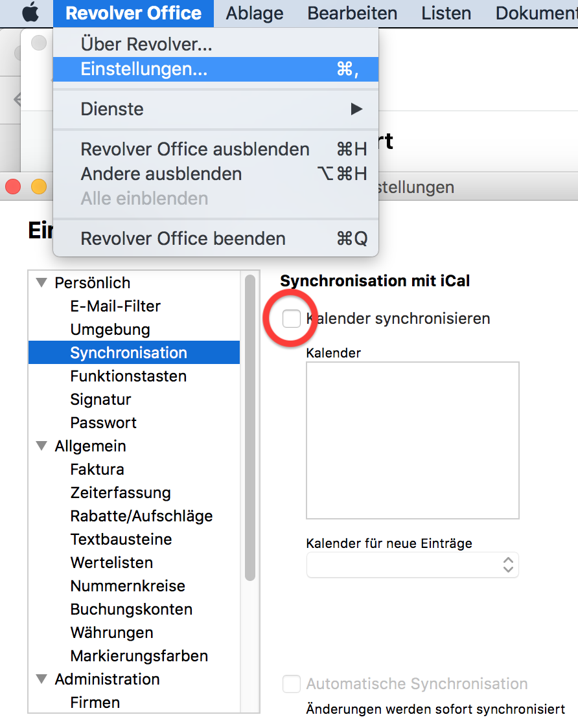578x728 pixels.
Task: Choose Einstellungen... from the menu
Action: point(144,69)
